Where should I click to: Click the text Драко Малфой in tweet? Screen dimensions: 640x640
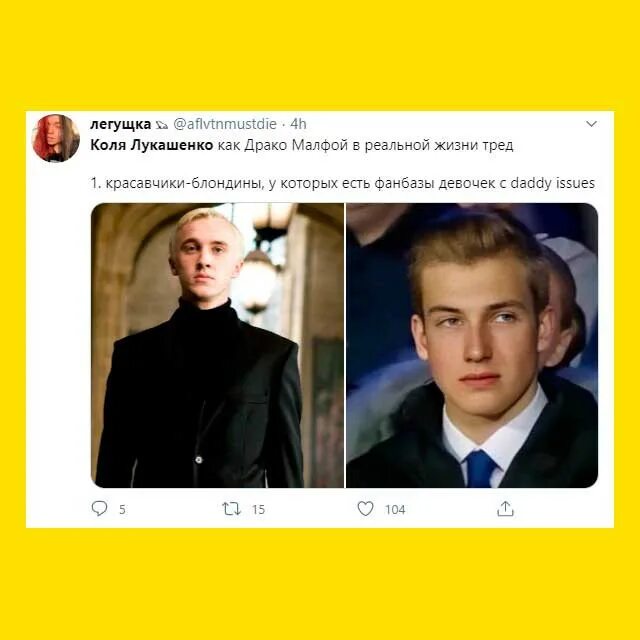[x=296, y=145]
